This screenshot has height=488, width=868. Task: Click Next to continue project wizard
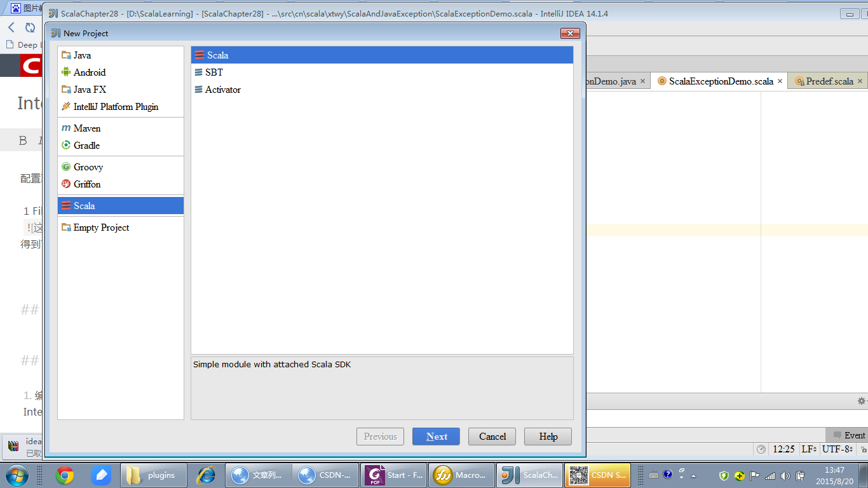(436, 437)
